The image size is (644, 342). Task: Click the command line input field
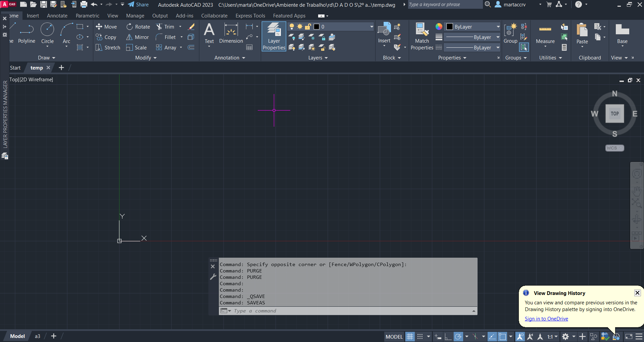click(349, 311)
